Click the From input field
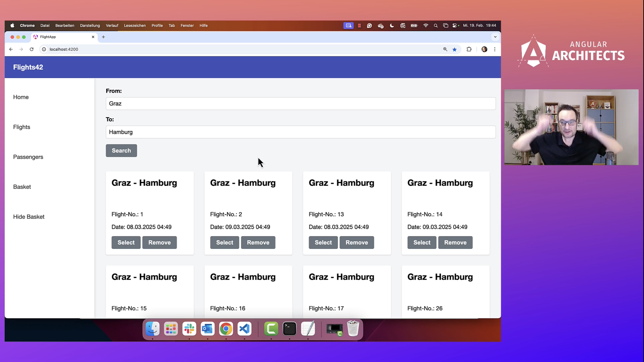This screenshot has height=362, width=644. [x=301, y=104]
